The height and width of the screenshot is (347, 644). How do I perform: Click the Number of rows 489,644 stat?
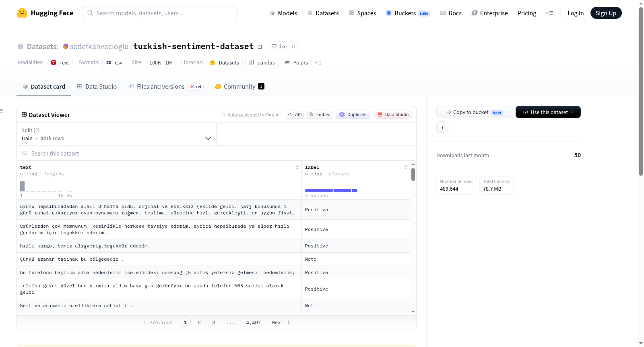point(456,185)
